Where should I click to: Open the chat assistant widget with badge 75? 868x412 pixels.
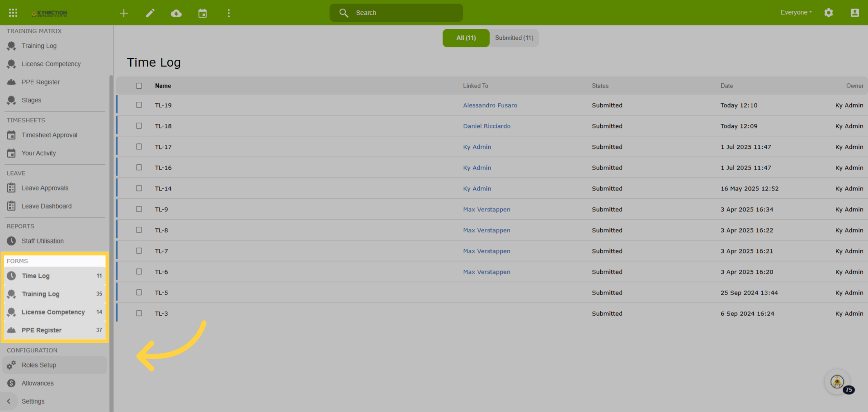click(838, 382)
